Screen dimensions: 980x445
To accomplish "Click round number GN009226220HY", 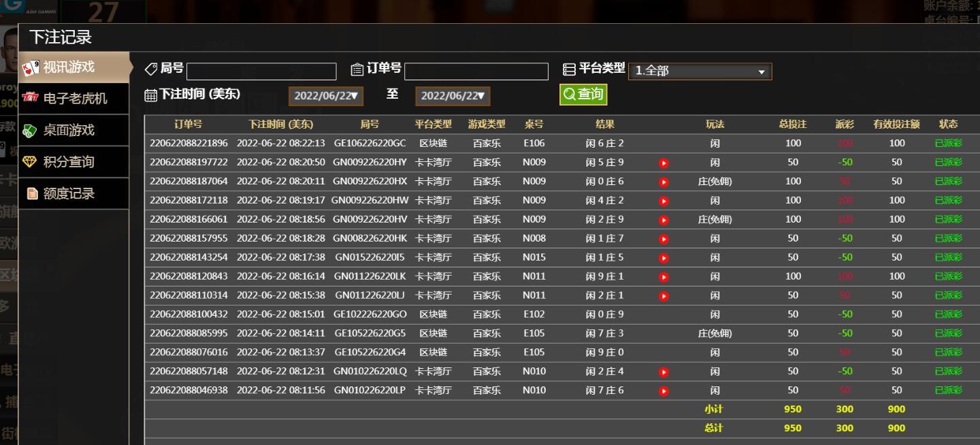I will pos(370,163).
